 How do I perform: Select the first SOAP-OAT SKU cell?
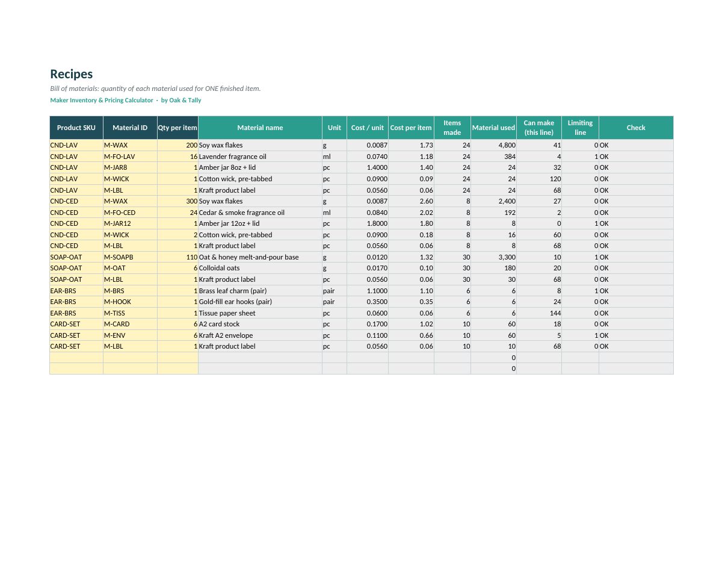coord(76,257)
